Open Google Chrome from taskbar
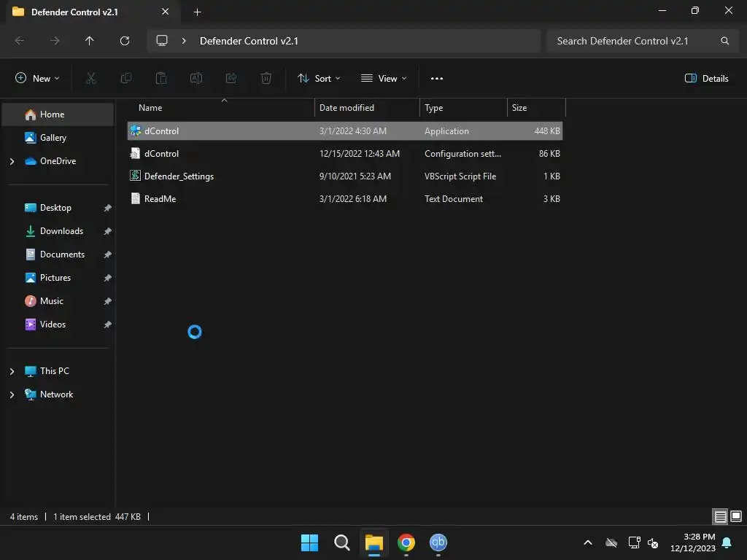 pyautogui.click(x=406, y=542)
